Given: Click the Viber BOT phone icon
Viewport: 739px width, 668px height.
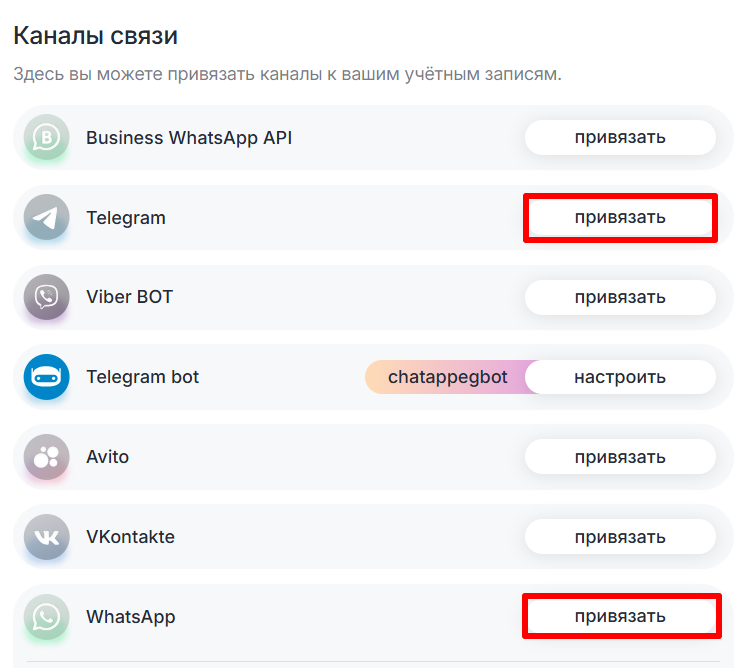Looking at the screenshot, I should (x=47, y=297).
